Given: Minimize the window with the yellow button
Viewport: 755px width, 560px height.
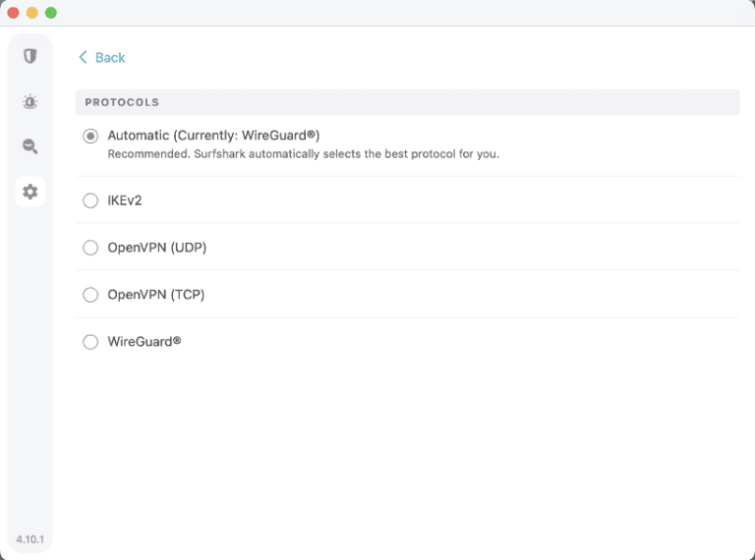Looking at the screenshot, I should coord(32,13).
